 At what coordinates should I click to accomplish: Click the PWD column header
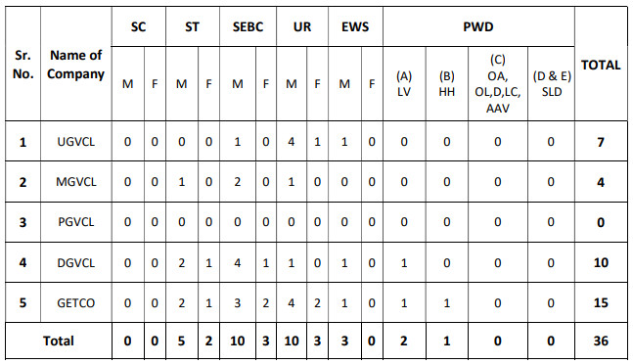[x=478, y=26]
